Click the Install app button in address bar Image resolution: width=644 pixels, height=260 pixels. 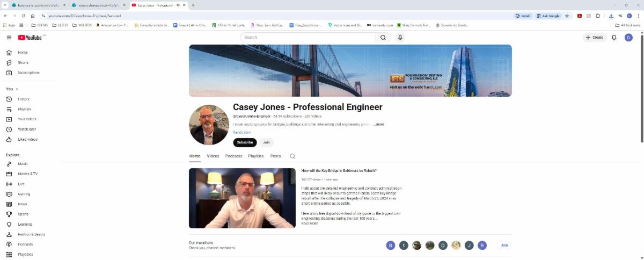click(x=523, y=16)
